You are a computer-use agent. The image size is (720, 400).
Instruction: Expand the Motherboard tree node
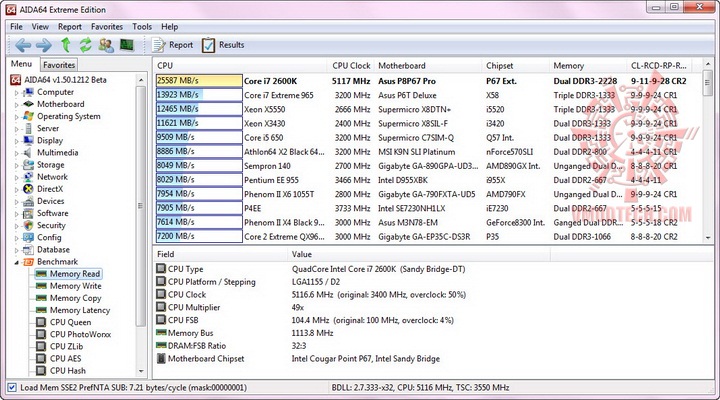point(17,105)
